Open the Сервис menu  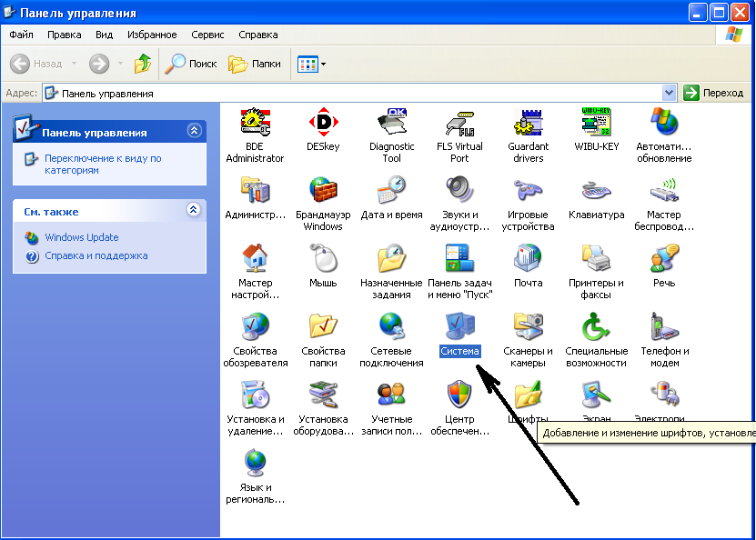207,35
